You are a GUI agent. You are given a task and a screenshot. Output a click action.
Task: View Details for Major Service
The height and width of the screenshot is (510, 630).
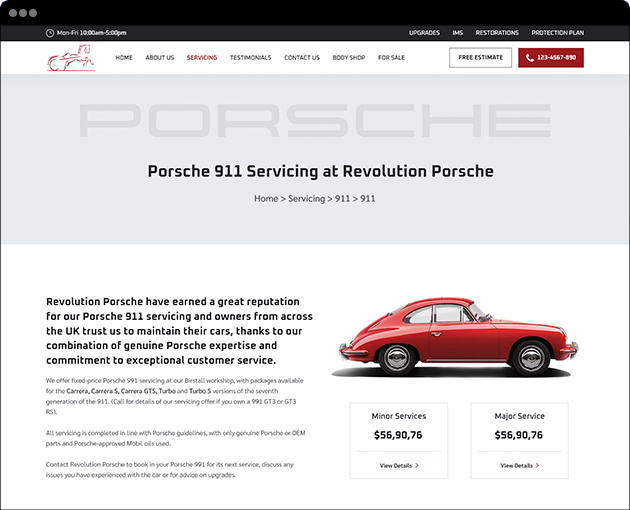[520, 465]
